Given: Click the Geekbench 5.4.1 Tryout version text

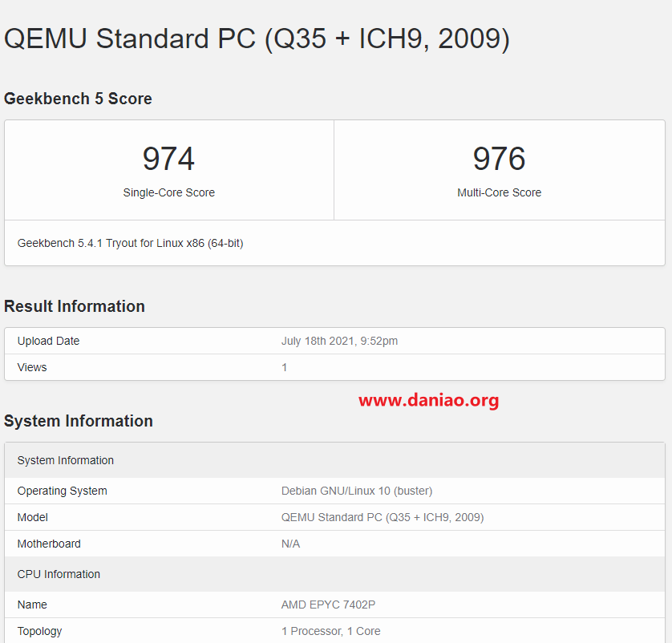Looking at the screenshot, I should coord(130,243).
